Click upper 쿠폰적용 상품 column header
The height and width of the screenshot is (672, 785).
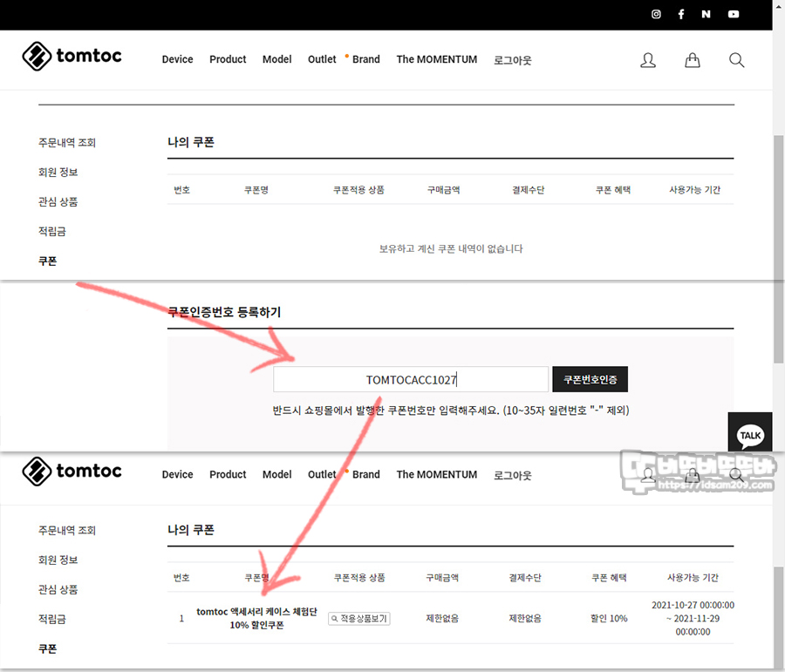point(359,190)
